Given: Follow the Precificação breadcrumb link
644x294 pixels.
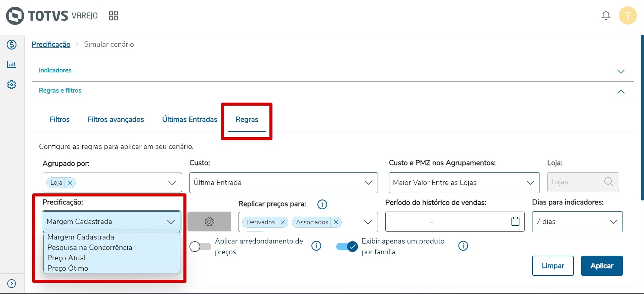Looking at the screenshot, I should tap(51, 44).
